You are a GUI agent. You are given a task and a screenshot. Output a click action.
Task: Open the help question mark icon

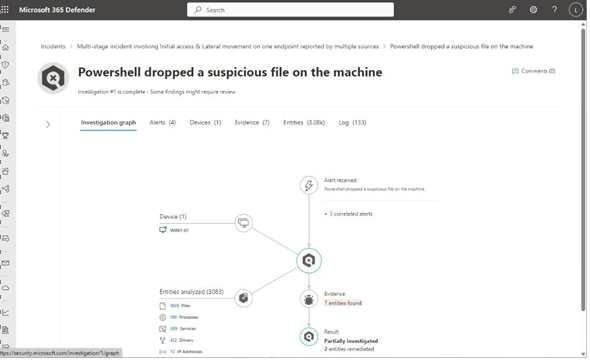pos(554,10)
